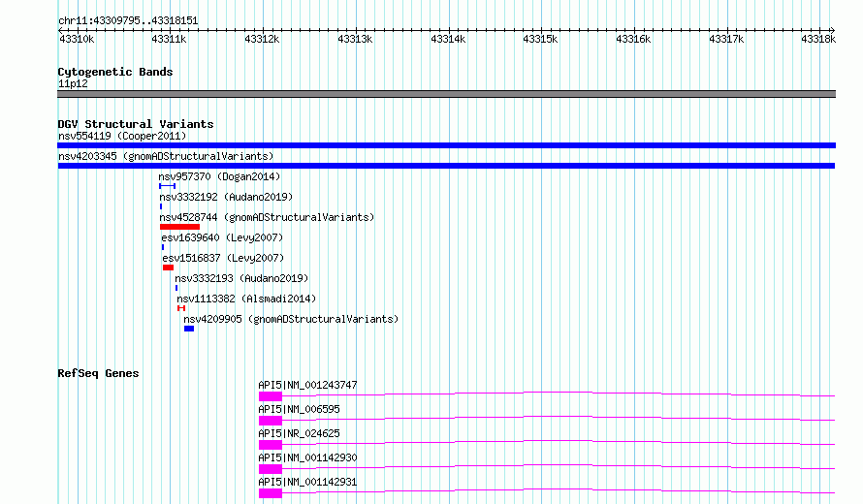This screenshot has height=504, width=863.
Task: Click the 43318k ruler tick label
Action: pyautogui.click(x=818, y=39)
